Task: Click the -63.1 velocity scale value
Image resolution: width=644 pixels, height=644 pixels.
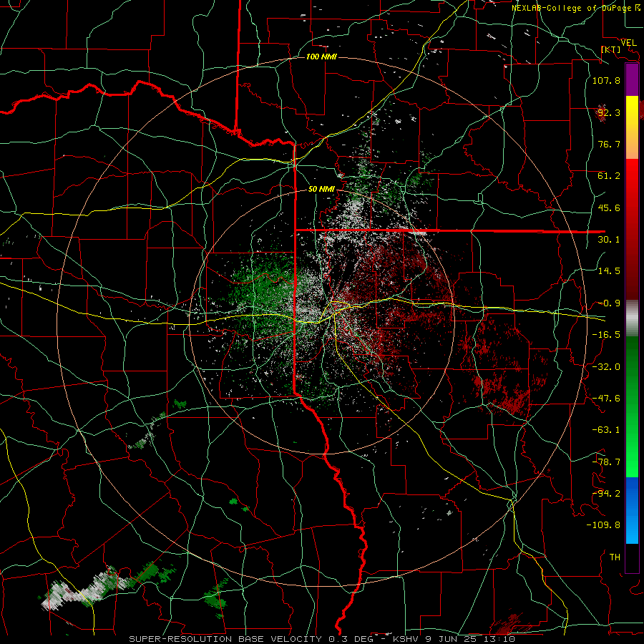Action: click(x=606, y=430)
